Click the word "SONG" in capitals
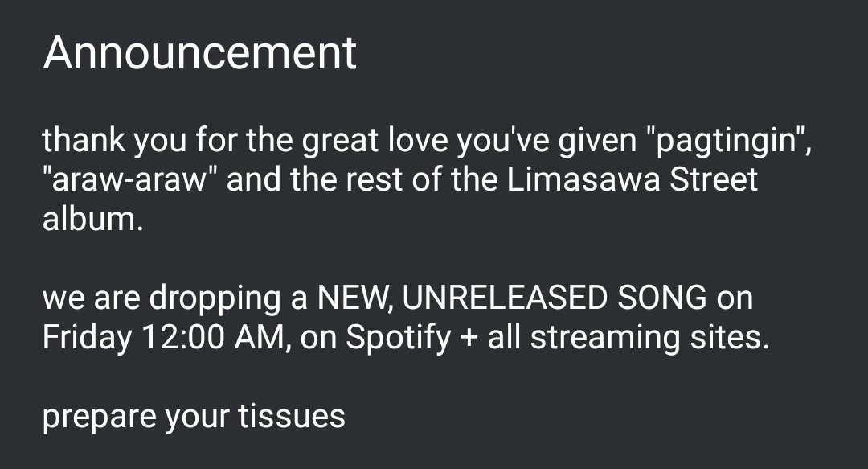 click(662, 298)
